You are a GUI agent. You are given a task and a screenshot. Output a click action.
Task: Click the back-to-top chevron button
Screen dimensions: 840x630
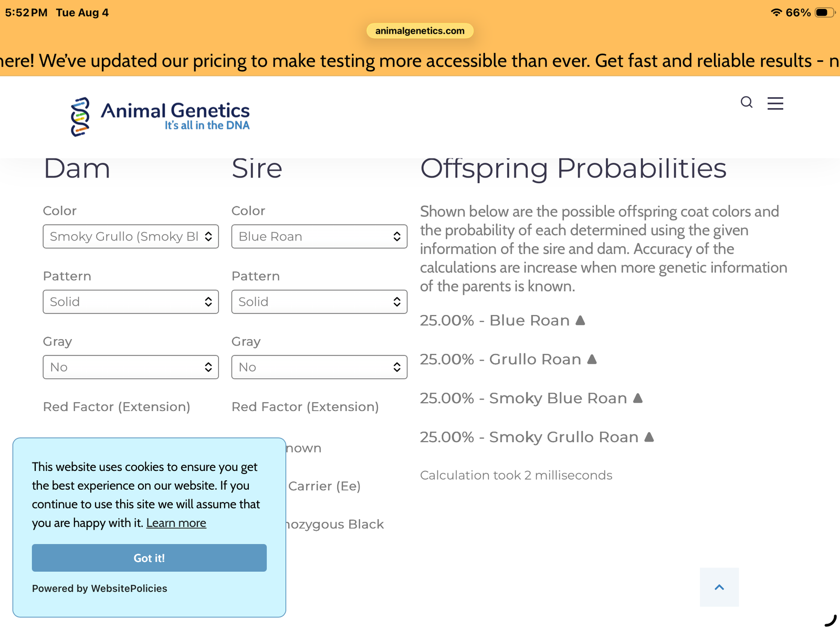719,587
